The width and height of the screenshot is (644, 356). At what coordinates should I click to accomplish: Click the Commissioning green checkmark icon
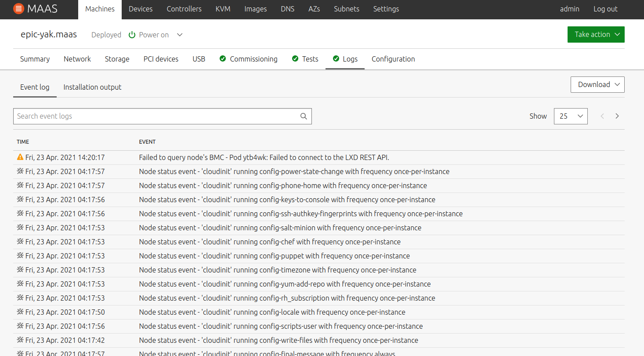[x=223, y=59]
